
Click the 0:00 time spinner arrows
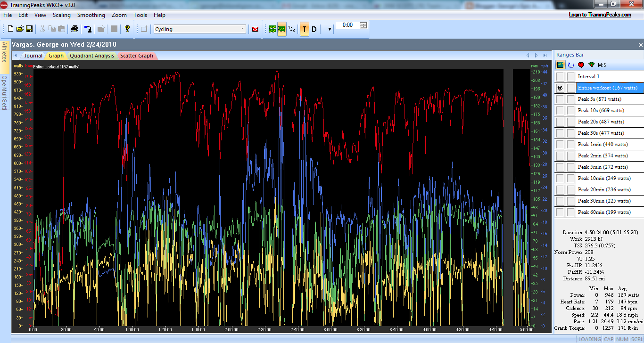tap(363, 25)
